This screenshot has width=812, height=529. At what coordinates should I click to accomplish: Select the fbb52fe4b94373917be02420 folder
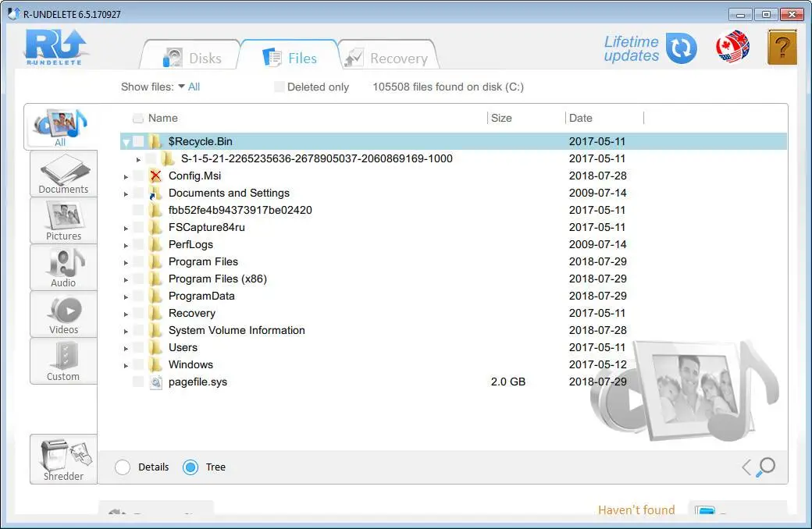pyautogui.click(x=240, y=210)
